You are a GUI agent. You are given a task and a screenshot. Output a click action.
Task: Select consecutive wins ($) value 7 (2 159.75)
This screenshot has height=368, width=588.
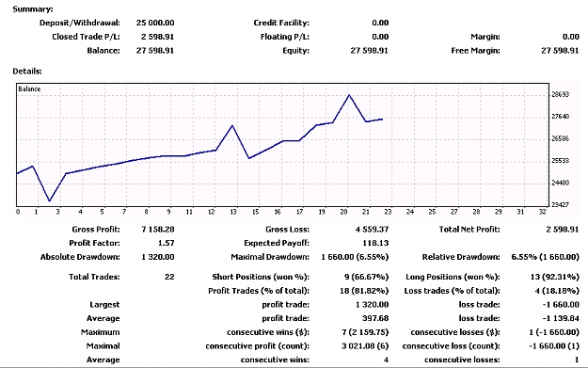click(x=365, y=332)
